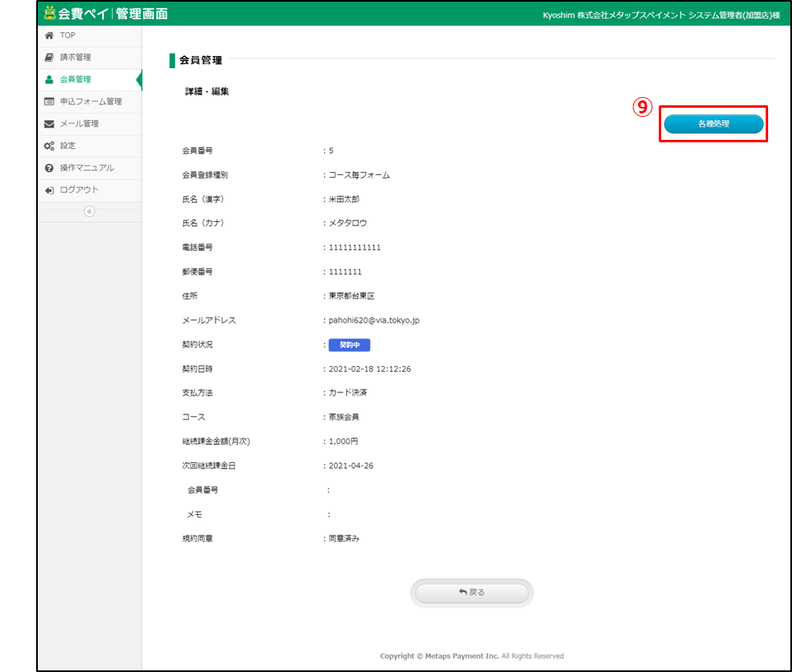Click the email address pahohi620@via.tokyo.jp

[x=374, y=320]
